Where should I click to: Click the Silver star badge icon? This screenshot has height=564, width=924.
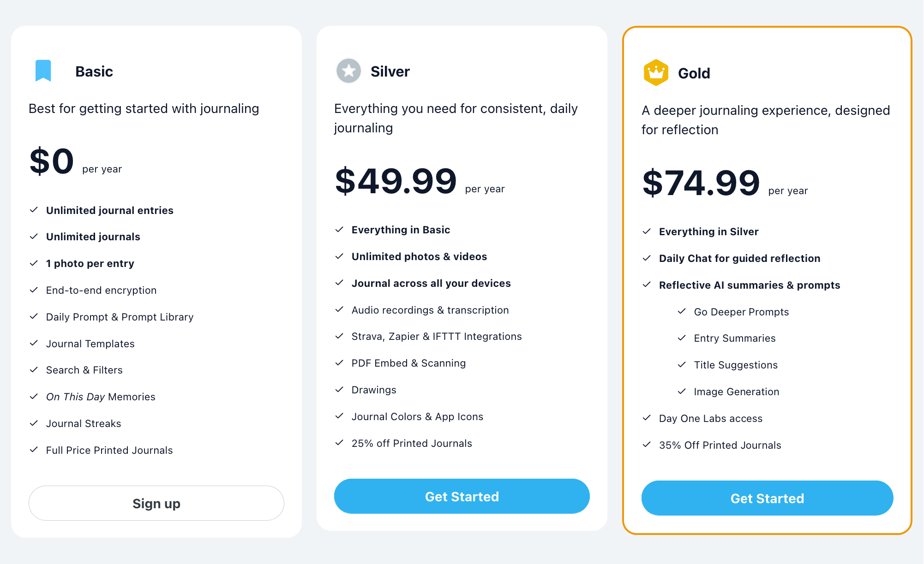348,71
